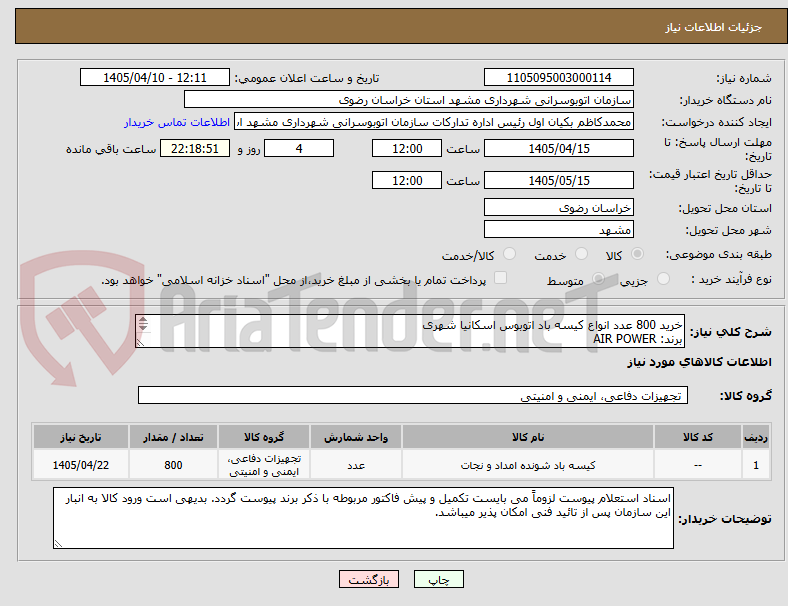Viewport: 788px width, 606px height.
Task: Click the بازگشت back button
Action: 369,579
